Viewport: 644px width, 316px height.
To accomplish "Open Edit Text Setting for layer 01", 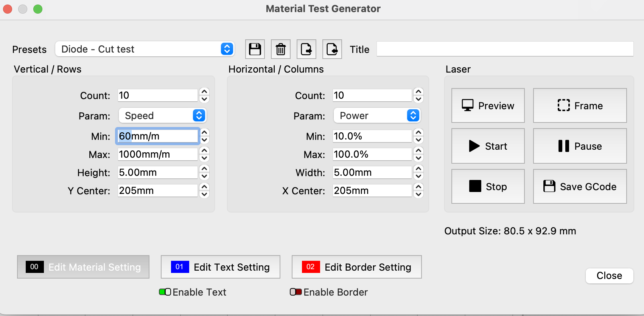I will [221, 267].
